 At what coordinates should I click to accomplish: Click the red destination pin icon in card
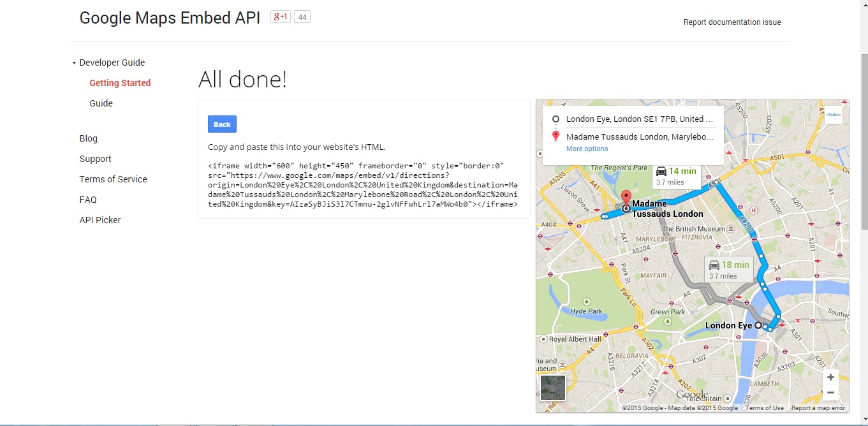tap(555, 136)
